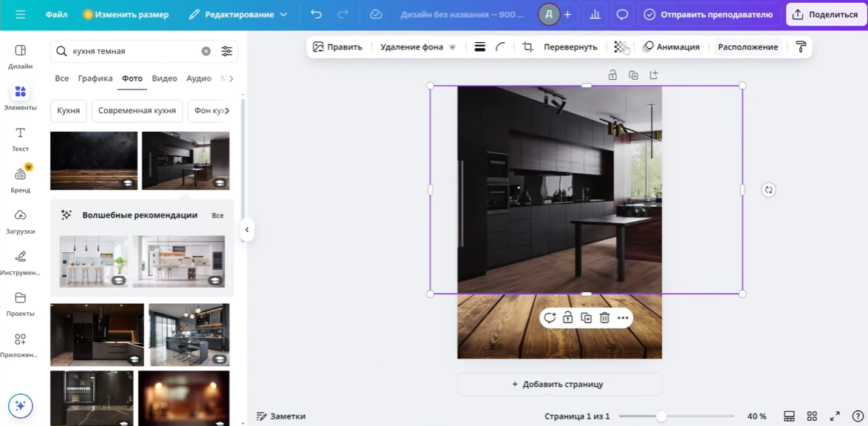Open search filters icon
868x426 pixels.
tap(227, 51)
